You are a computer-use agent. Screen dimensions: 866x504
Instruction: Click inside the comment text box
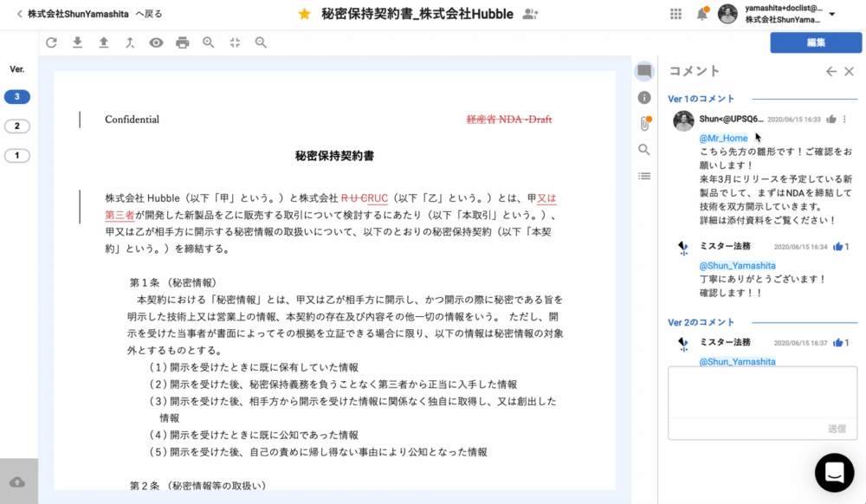pyautogui.click(x=762, y=392)
